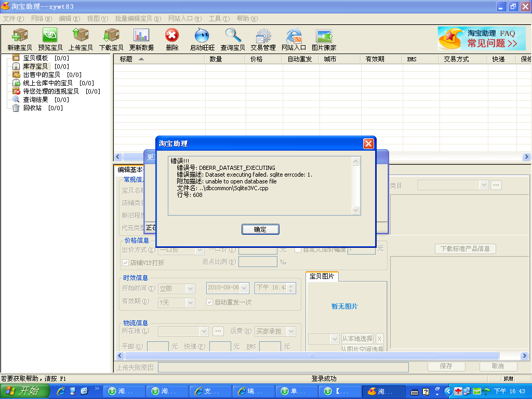Open 查询宝贝 magnifier tool
This screenshot has width=532, height=399.
[233, 39]
